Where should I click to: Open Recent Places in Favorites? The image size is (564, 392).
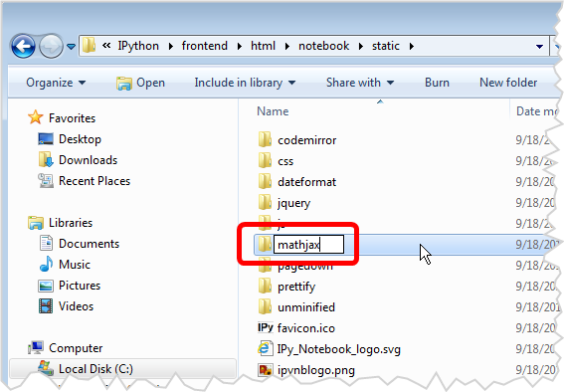[x=94, y=181]
